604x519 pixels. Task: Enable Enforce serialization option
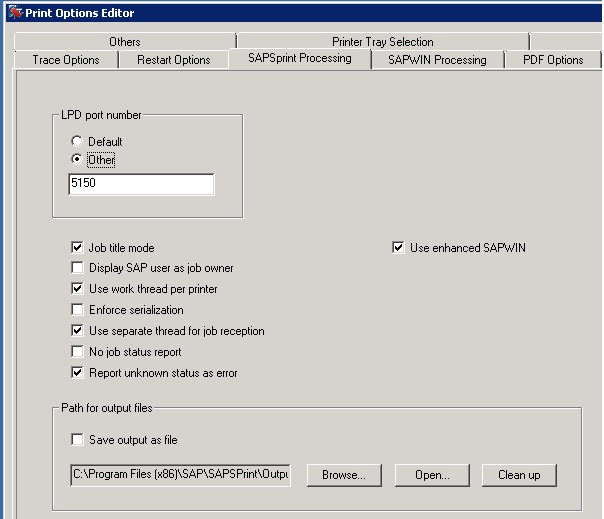pos(78,310)
